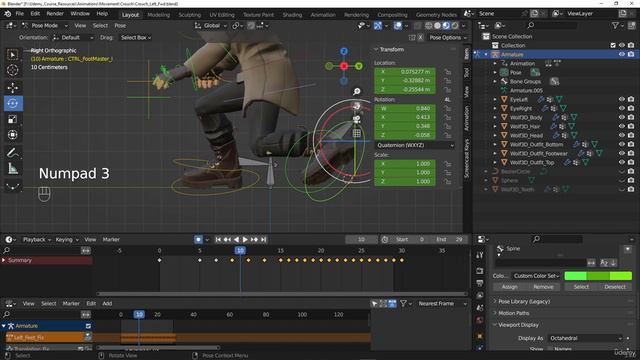The image size is (640, 360).
Task: Hide the Wolf3D_Hair object
Action: (x=622, y=126)
